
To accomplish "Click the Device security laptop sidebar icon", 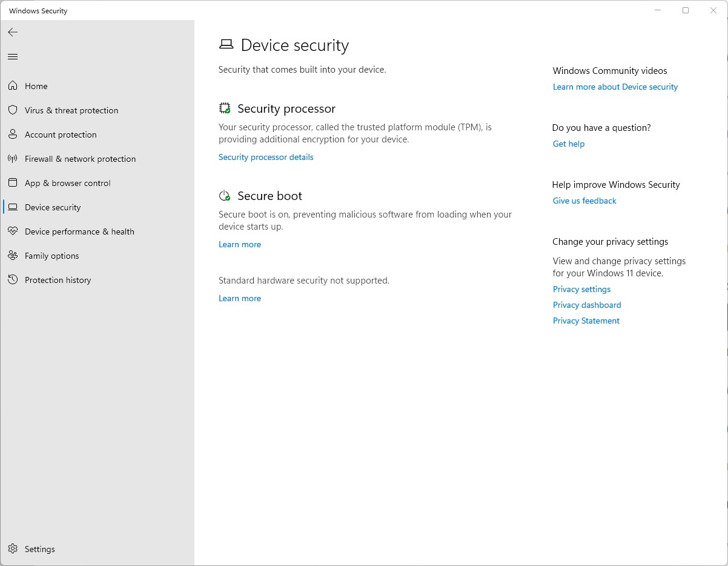I will (13, 207).
